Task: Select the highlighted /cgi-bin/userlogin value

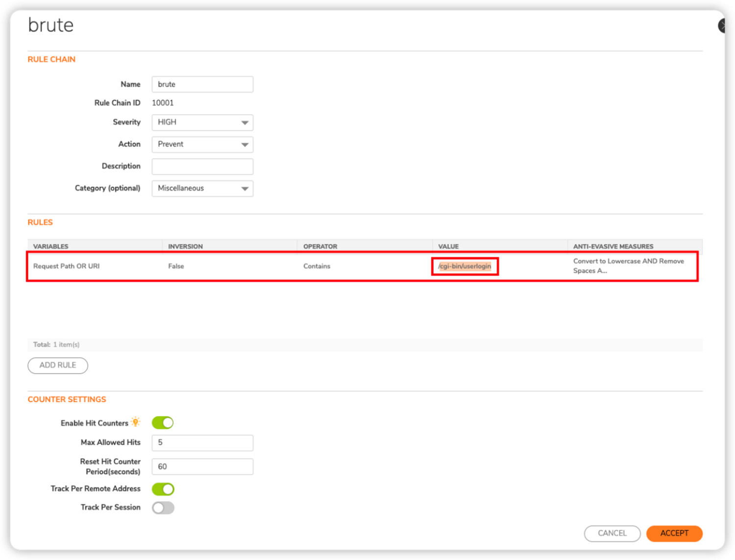Action: tap(465, 266)
